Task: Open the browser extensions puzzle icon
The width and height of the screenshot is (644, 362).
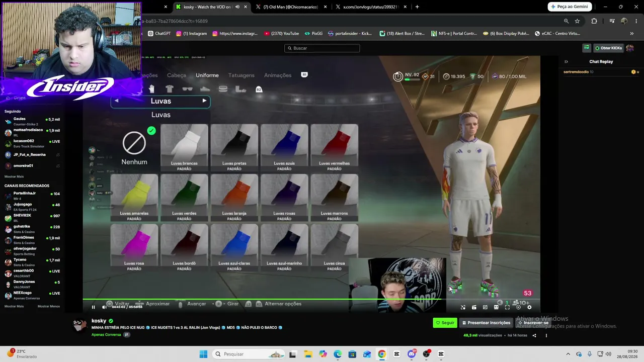Action: [594, 21]
